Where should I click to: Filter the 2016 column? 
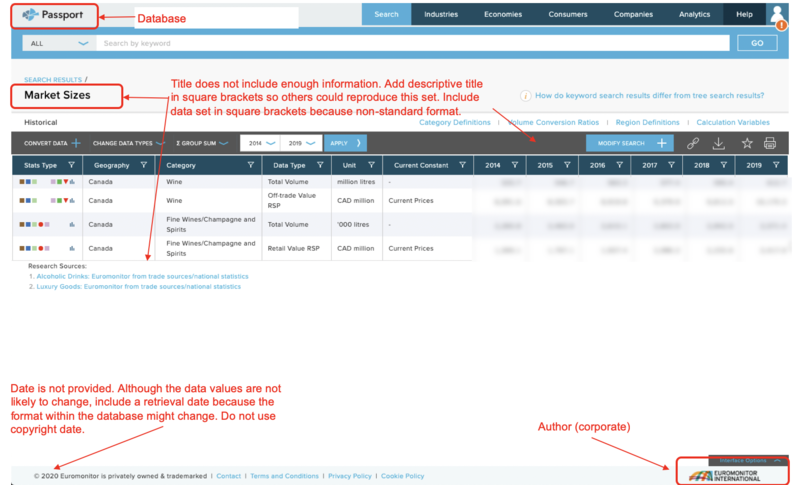click(x=619, y=165)
